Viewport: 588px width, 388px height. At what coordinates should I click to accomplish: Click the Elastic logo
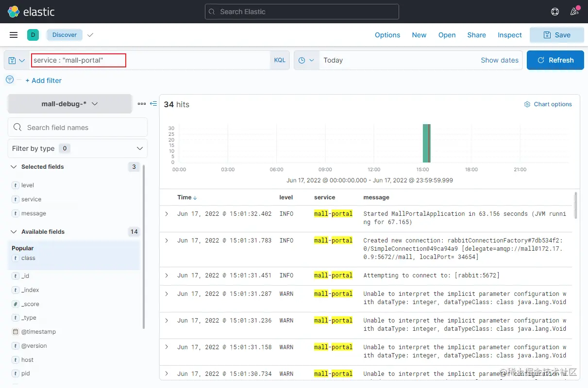(31, 12)
